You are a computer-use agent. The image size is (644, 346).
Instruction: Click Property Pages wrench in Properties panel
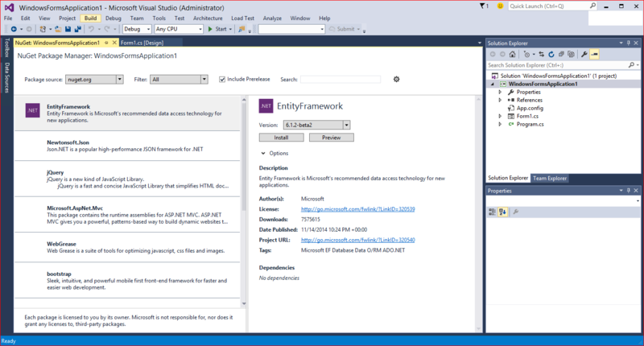click(516, 212)
